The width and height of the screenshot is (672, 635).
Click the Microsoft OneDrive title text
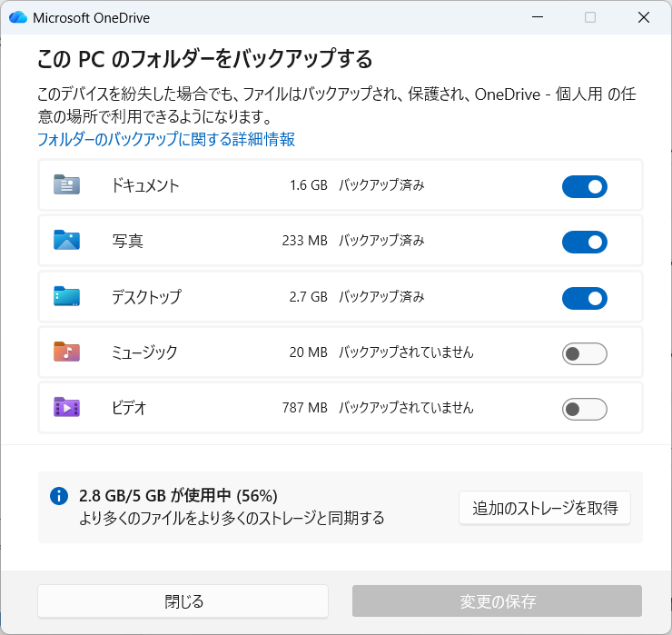click(x=92, y=18)
